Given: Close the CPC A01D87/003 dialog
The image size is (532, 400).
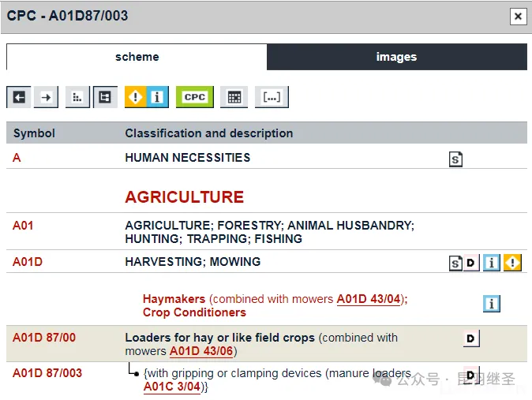Looking at the screenshot, I should [x=518, y=16].
